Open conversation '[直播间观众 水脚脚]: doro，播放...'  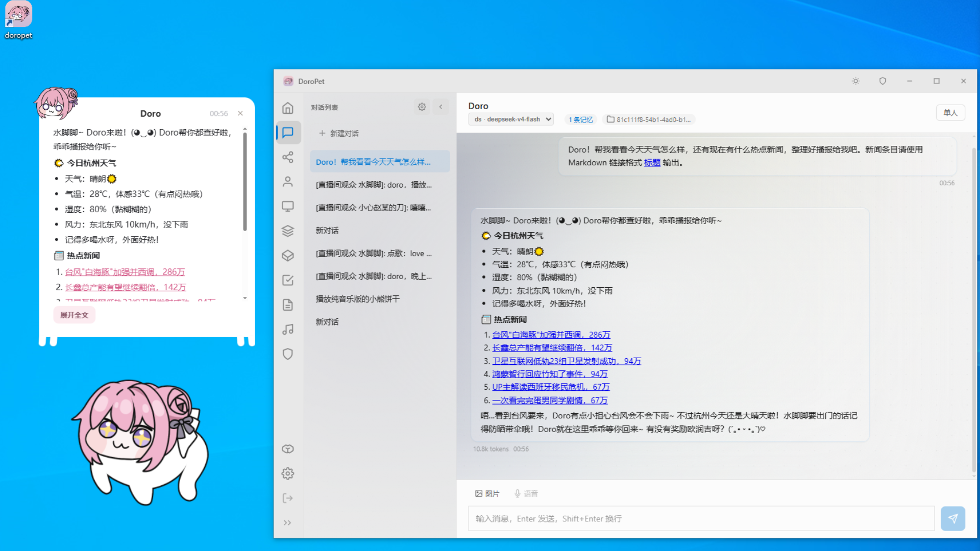point(380,185)
